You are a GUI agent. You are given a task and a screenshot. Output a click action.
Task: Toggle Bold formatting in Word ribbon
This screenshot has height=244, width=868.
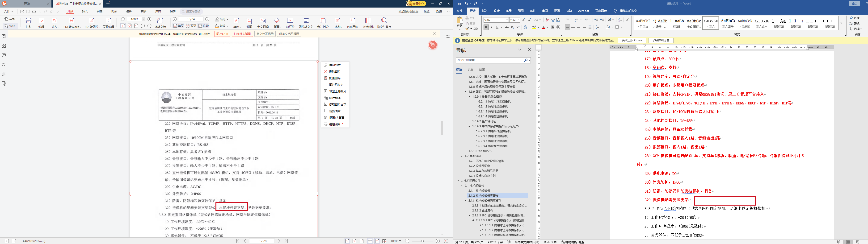click(486, 27)
